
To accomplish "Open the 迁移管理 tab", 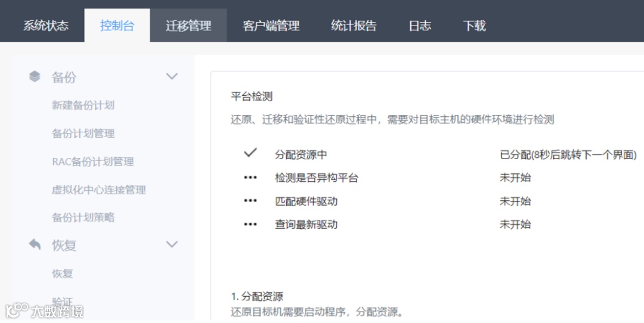I will click(x=188, y=26).
